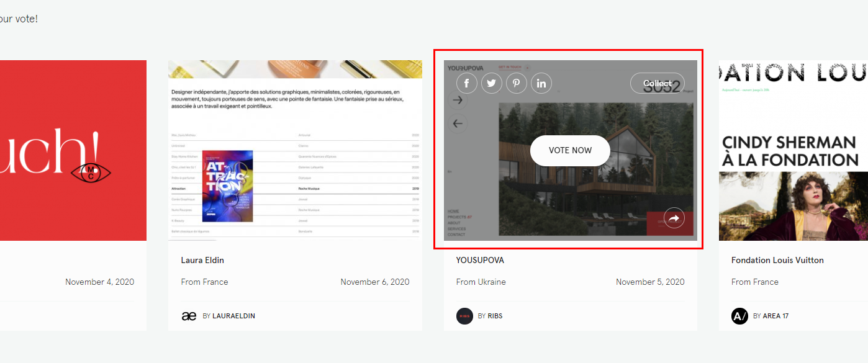This screenshot has height=363, width=868.
Task: Share YOUSUPOVA on Pinterest
Action: click(x=517, y=83)
